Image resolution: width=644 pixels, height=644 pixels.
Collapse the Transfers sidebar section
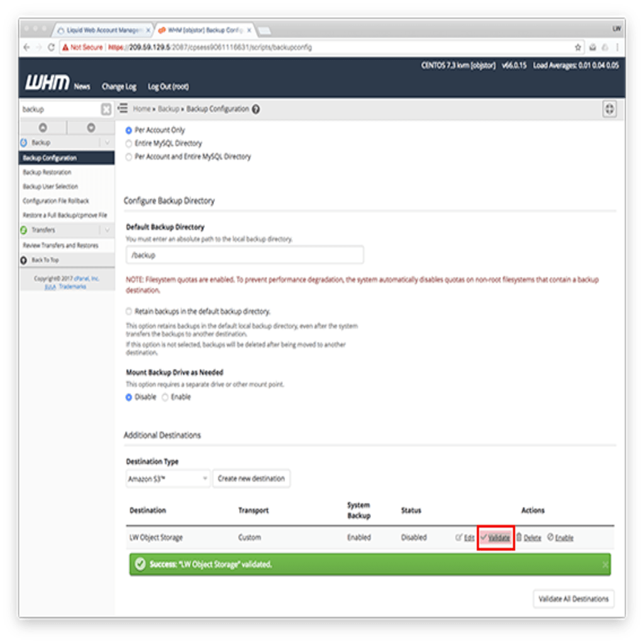point(107,230)
